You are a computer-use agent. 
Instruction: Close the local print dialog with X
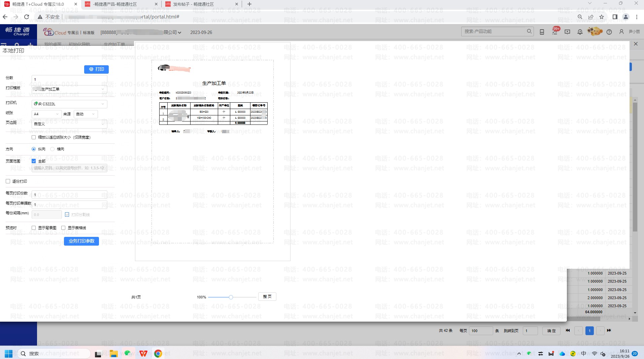636,44
